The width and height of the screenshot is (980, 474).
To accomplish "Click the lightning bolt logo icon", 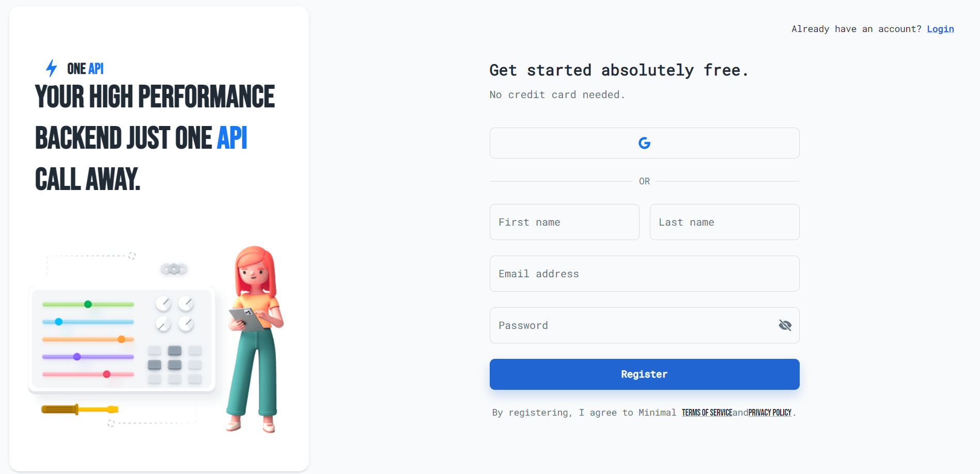I will [51, 68].
